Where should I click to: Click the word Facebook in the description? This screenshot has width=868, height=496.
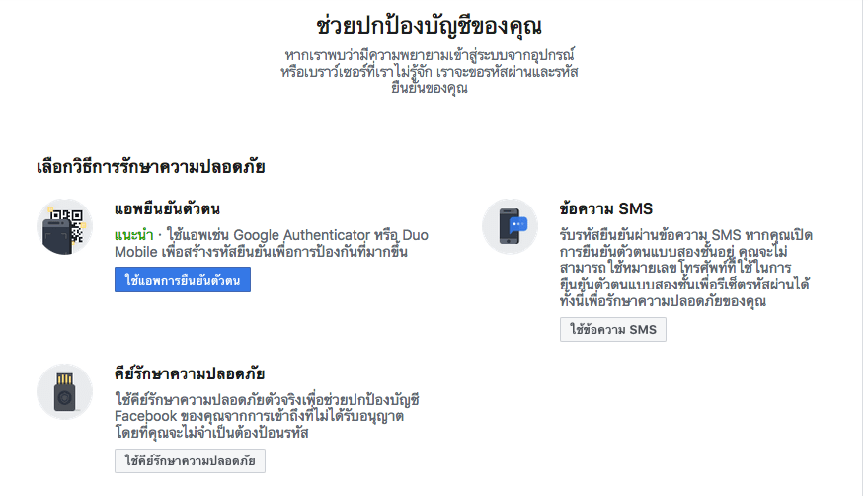point(147,416)
